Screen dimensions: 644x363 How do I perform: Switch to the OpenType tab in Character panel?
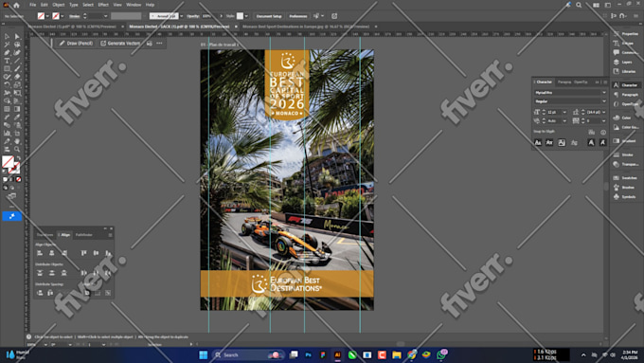tap(581, 82)
